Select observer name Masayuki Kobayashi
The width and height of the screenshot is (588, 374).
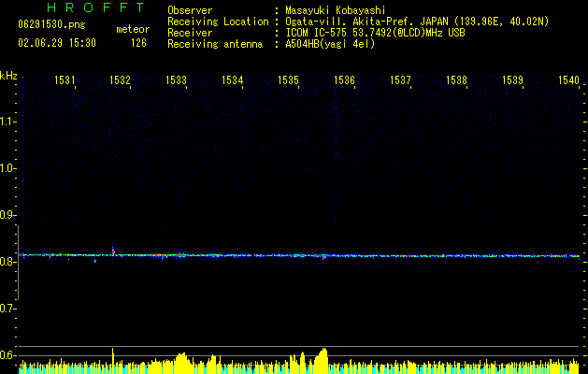336,10
